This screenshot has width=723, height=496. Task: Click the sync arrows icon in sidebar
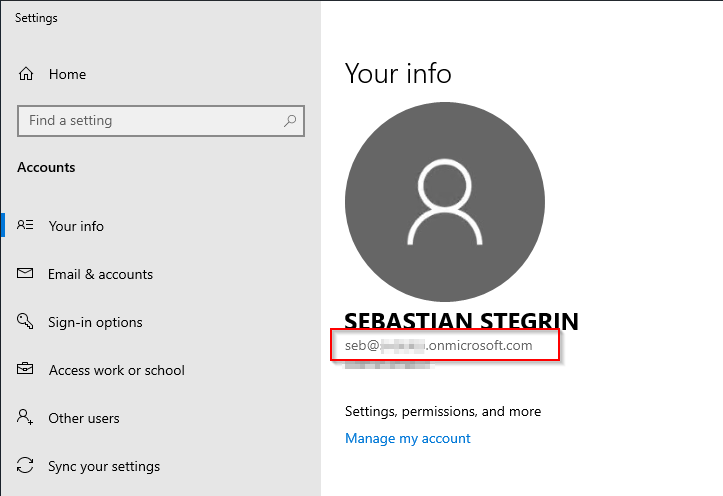(26, 466)
